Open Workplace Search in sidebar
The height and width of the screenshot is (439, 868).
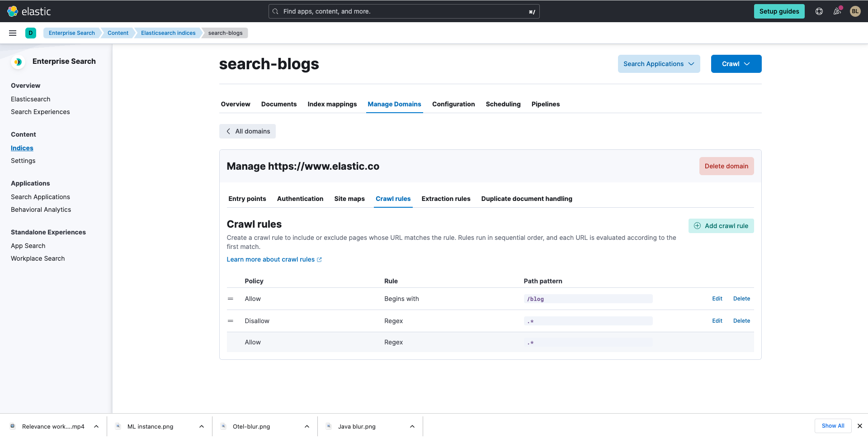(x=38, y=258)
